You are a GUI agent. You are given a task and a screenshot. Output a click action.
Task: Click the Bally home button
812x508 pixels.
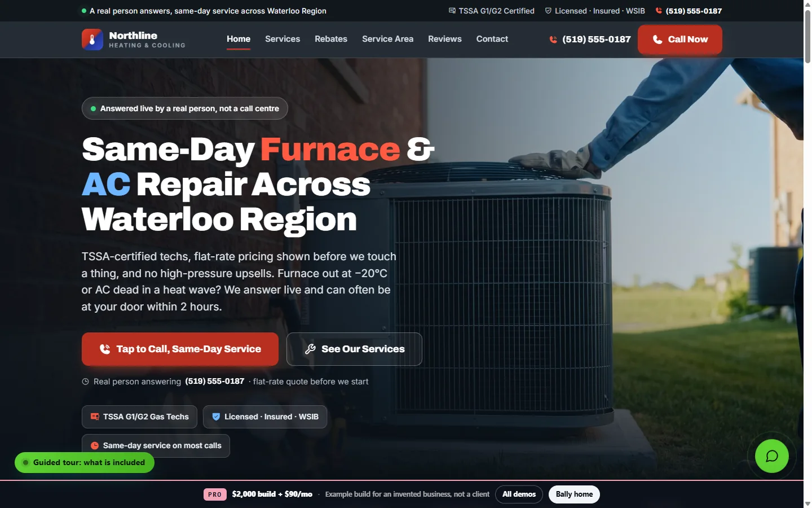click(x=574, y=494)
